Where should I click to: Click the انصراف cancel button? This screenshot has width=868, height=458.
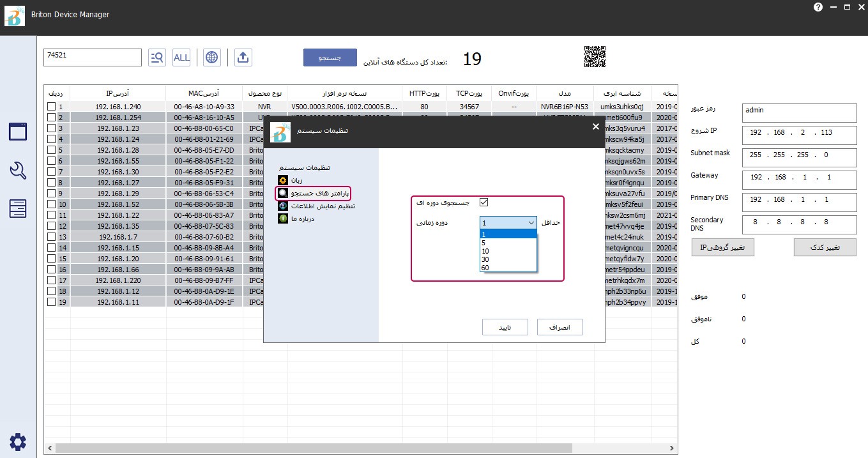[560, 327]
